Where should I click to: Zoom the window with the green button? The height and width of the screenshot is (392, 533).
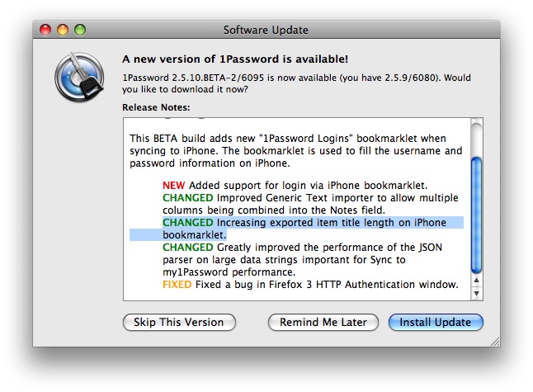pos(80,30)
